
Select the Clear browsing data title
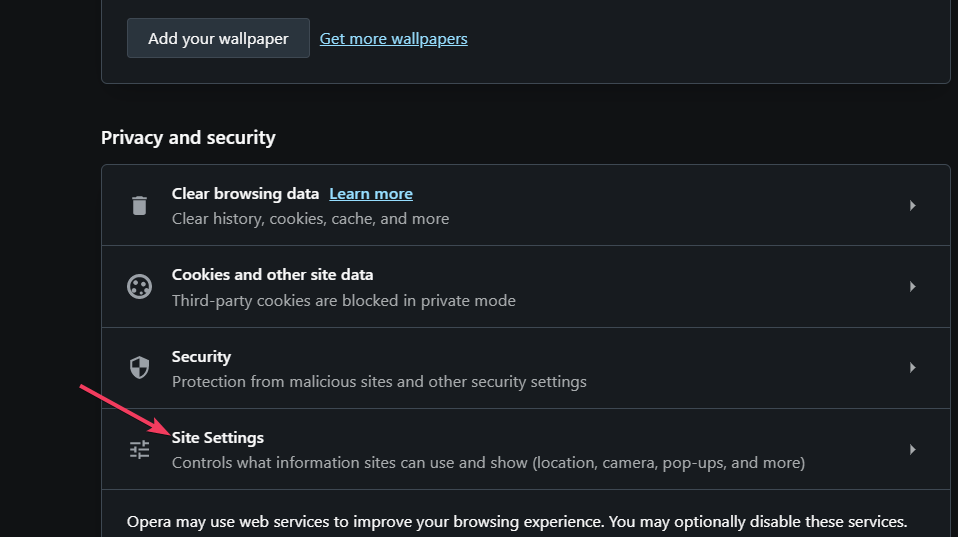pyautogui.click(x=245, y=194)
